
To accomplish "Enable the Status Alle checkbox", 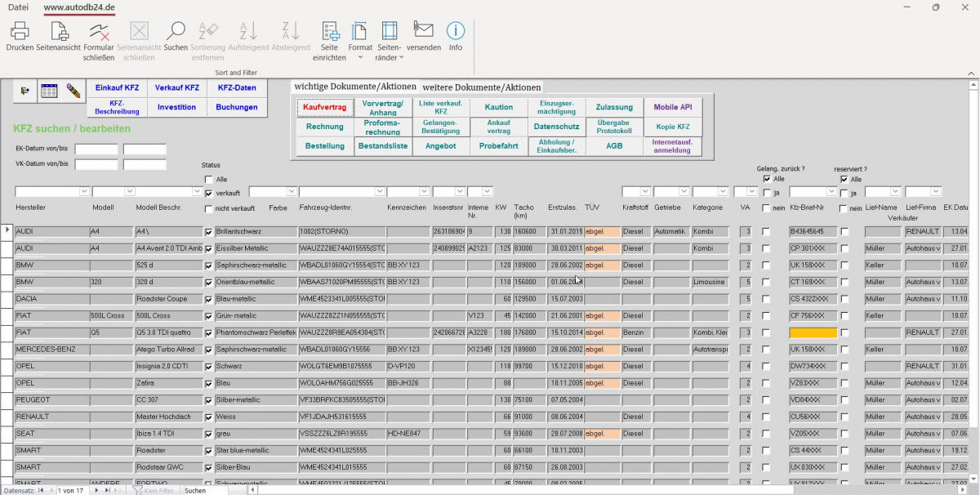I will (x=209, y=180).
